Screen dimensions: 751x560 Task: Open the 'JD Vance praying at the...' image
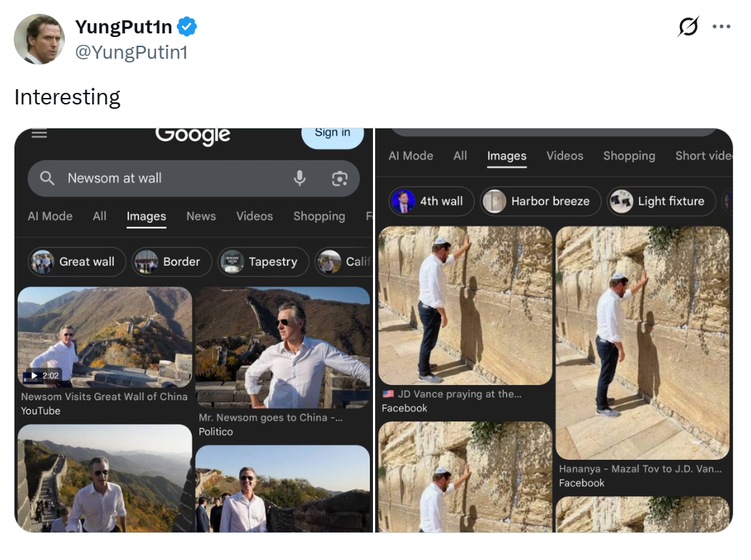point(465,305)
